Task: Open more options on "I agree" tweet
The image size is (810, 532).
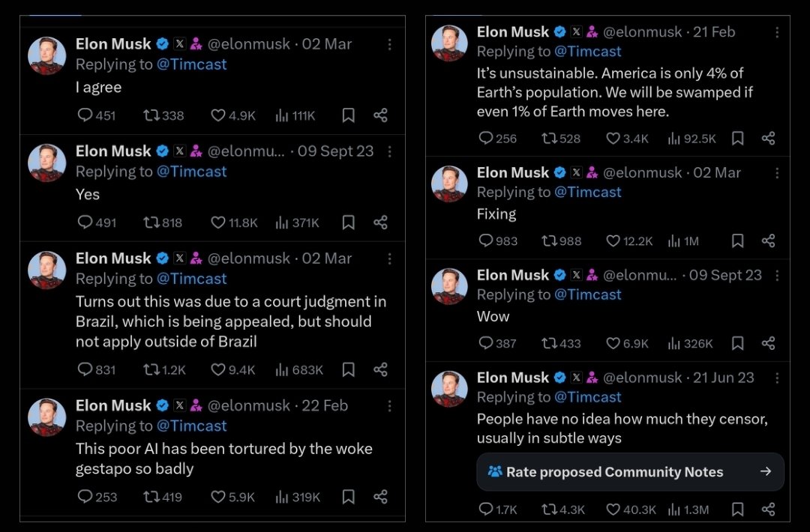Action: pyautogui.click(x=389, y=44)
